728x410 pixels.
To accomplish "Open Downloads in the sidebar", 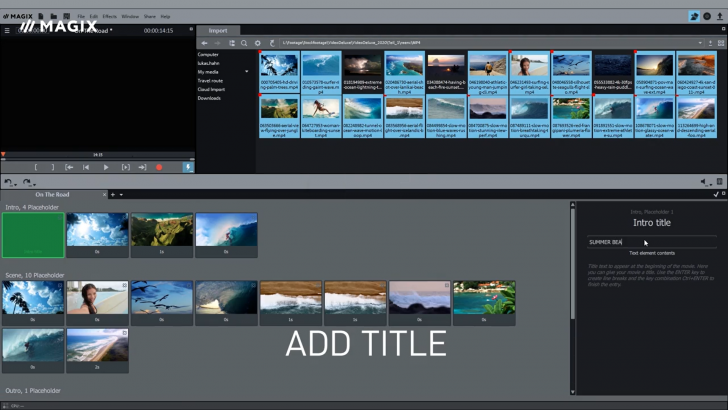I will tap(209, 98).
